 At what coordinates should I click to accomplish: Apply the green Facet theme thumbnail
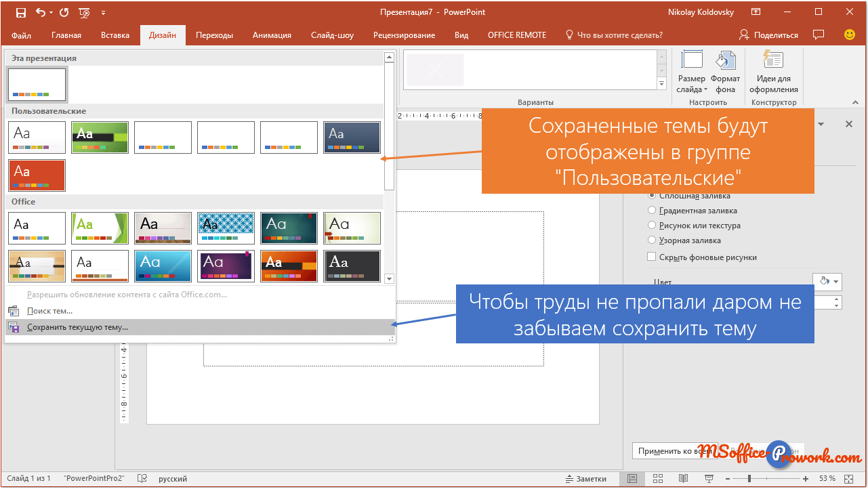(100, 228)
